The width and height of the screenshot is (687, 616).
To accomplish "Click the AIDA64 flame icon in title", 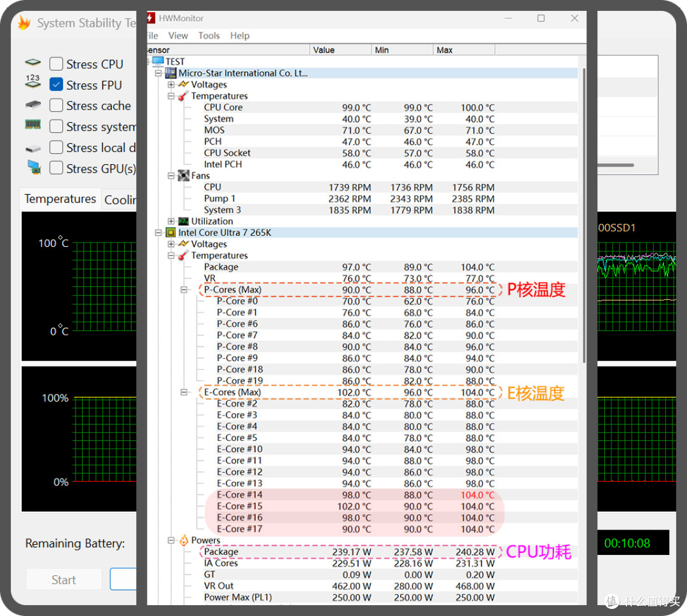I will pos(24,23).
